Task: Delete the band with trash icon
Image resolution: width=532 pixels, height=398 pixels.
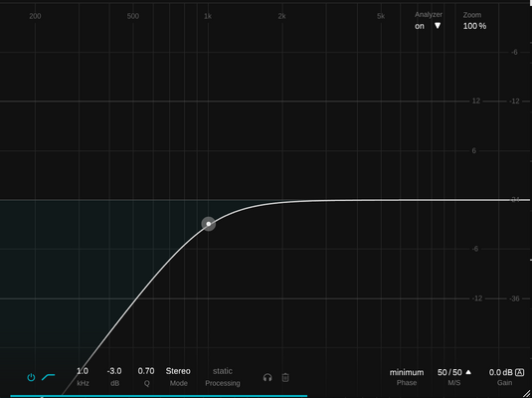Action: 285,377
